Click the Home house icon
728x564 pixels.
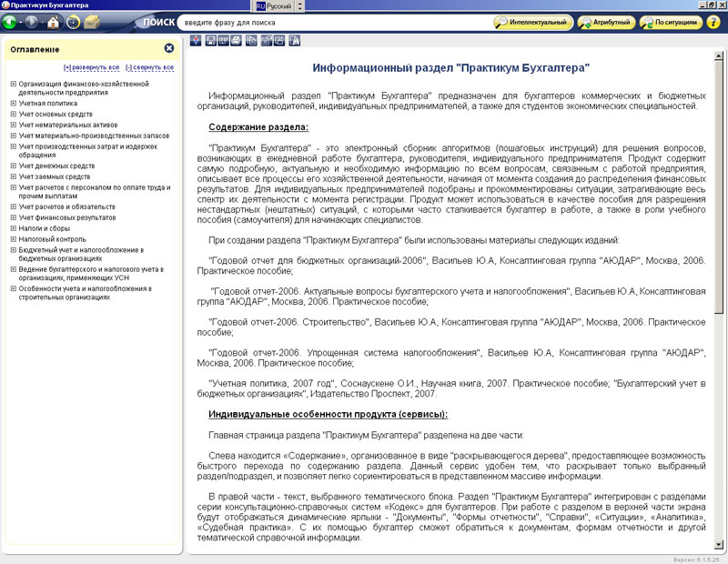pos(53,22)
